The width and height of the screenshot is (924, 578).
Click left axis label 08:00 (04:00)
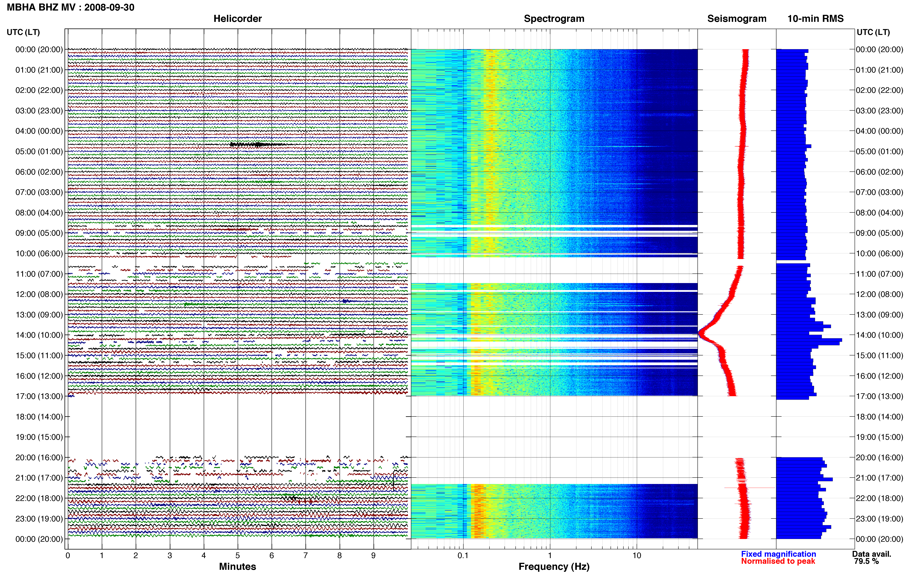click(39, 213)
